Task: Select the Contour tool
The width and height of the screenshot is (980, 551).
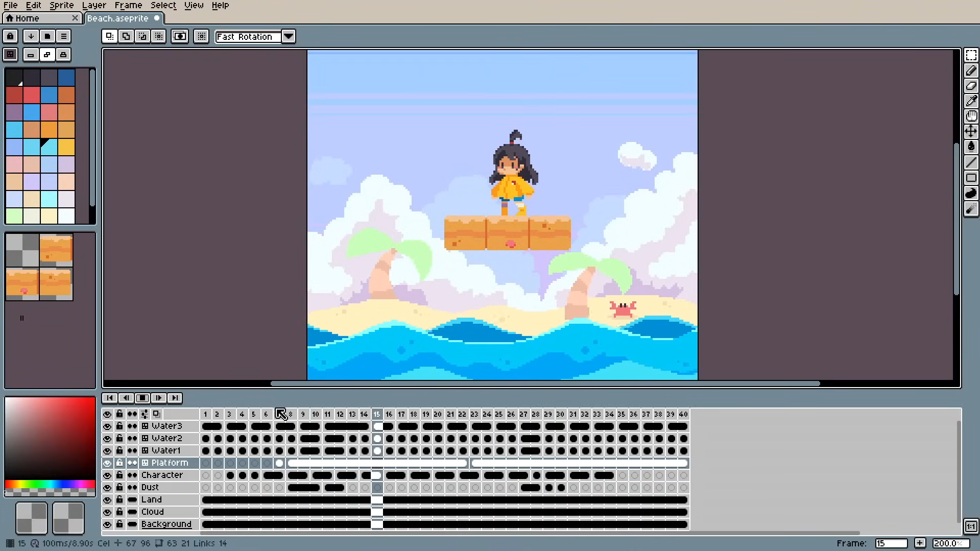Action: [x=971, y=194]
